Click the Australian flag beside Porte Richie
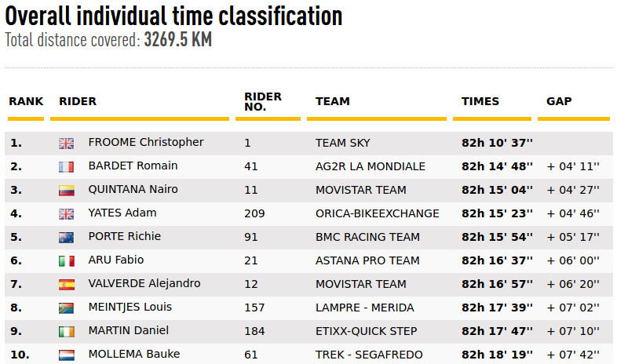The height and width of the screenshot is (364, 617). [x=66, y=238]
